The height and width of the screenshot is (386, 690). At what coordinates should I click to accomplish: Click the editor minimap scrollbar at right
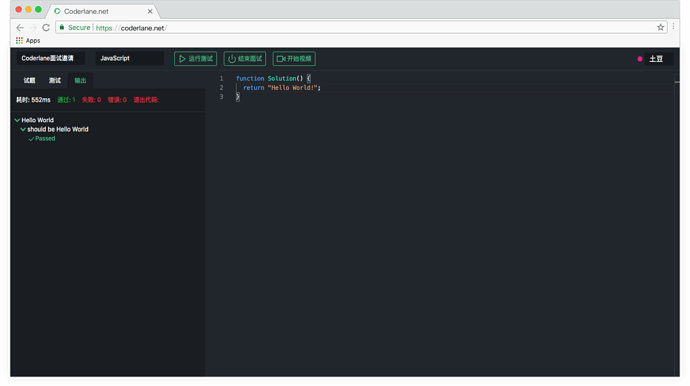tap(677, 81)
